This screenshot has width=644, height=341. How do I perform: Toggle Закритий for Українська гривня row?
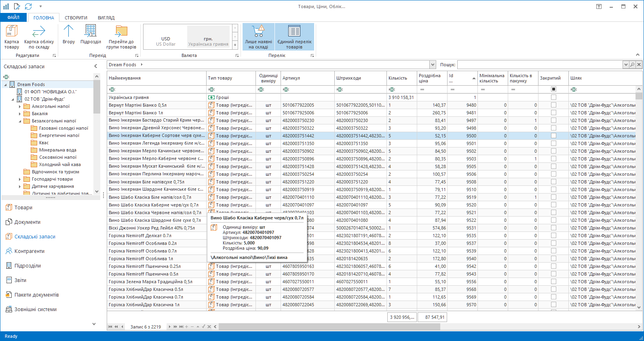coord(553,97)
